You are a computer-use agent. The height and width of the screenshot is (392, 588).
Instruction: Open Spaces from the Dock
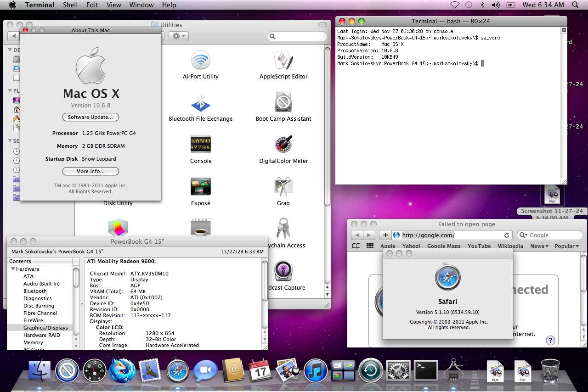click(343, 371)
